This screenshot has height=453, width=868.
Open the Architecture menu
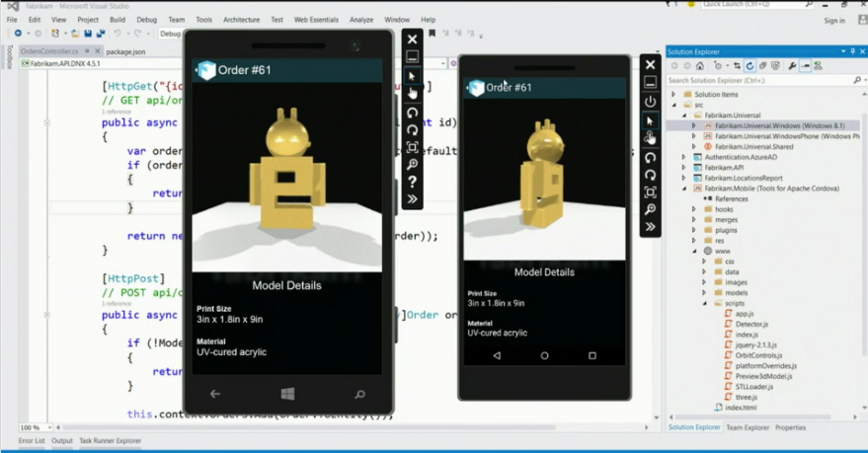coord(241,20)
